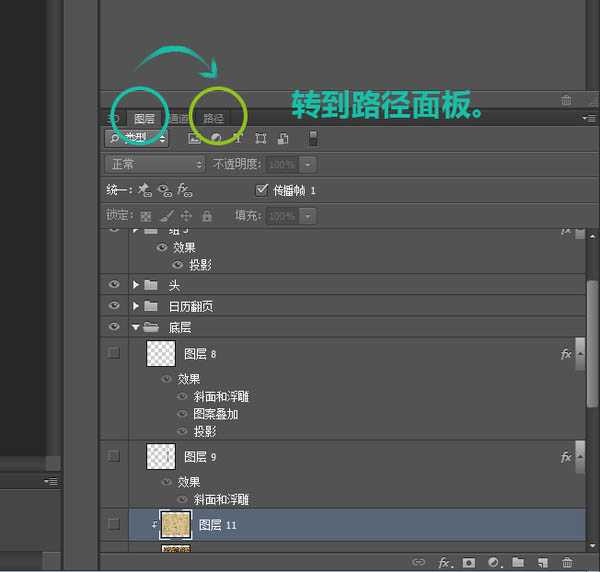Open the 填充 slider arrow

pyautogui.click(x=308, y=216)
